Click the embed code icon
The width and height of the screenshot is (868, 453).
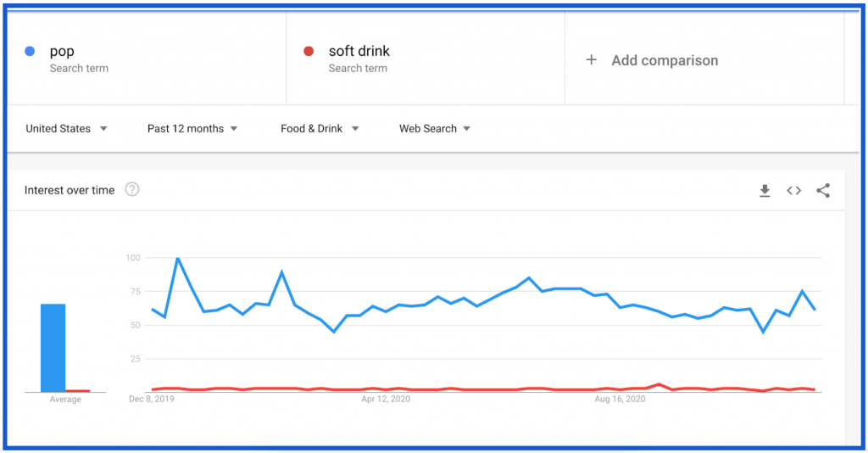point(793,191)
